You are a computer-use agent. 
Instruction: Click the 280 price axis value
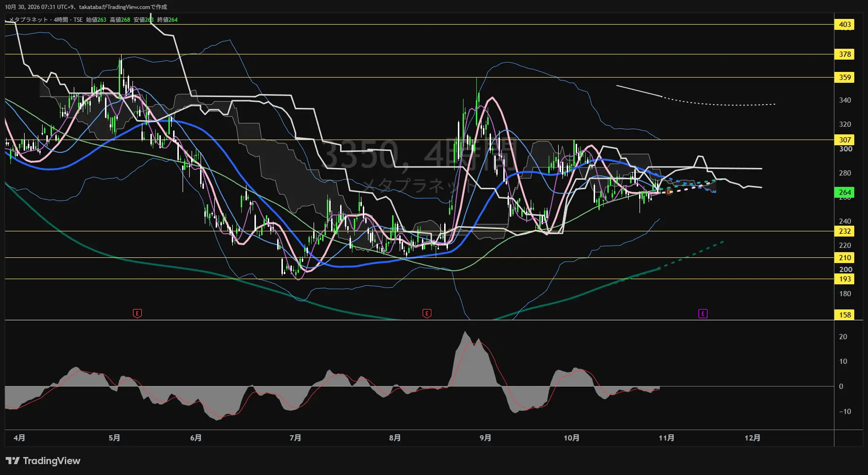point(845,173)
